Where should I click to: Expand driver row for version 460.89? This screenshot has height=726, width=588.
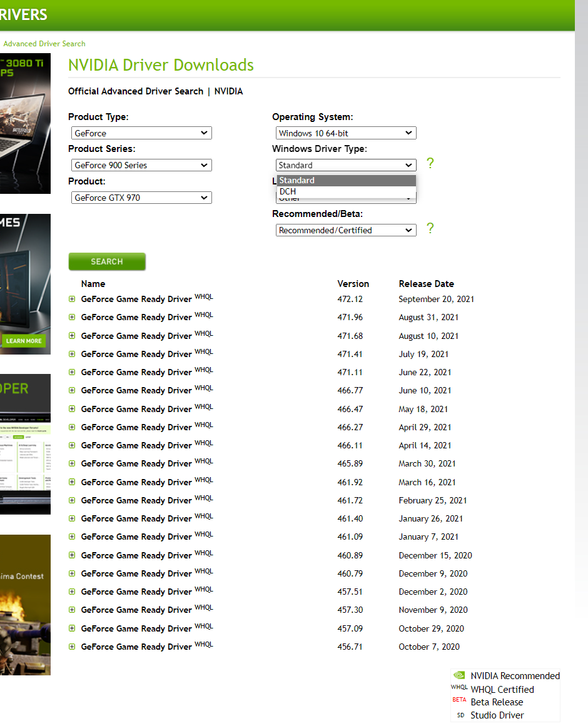point(72,555)
